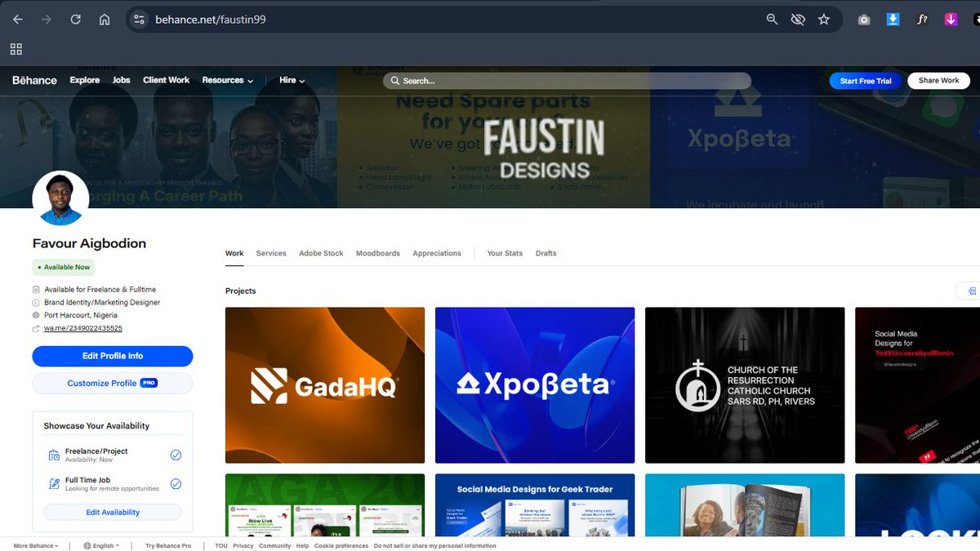This screenshot has height=551, width=980.
Task: Open the Appreciations tab
Action: pos(437,253)
